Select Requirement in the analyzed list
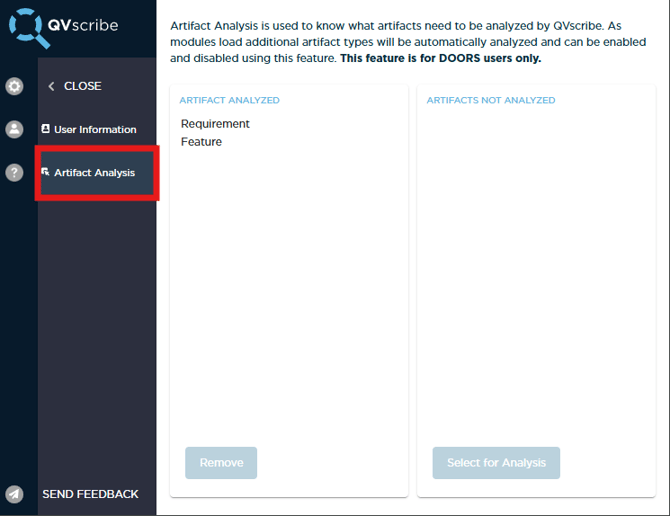The image size is (670, 516). (x=215, y=124)
